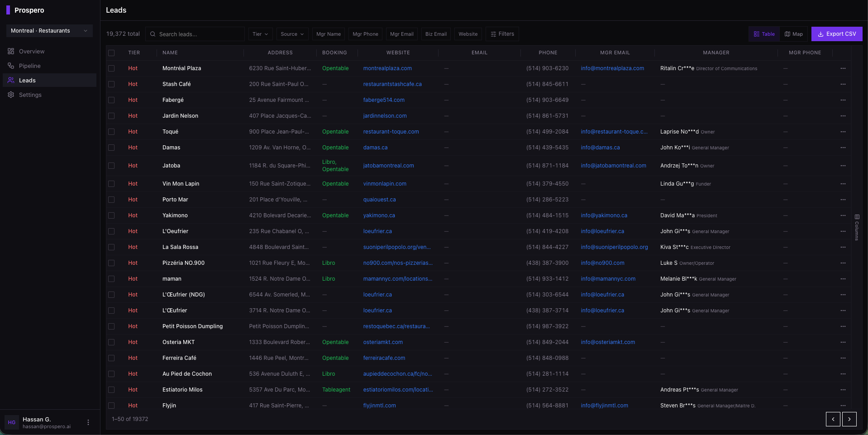This screenshot has width=868, height=435.
Task: Open row actions for Stash Café
Action: [x=843, y=84]
